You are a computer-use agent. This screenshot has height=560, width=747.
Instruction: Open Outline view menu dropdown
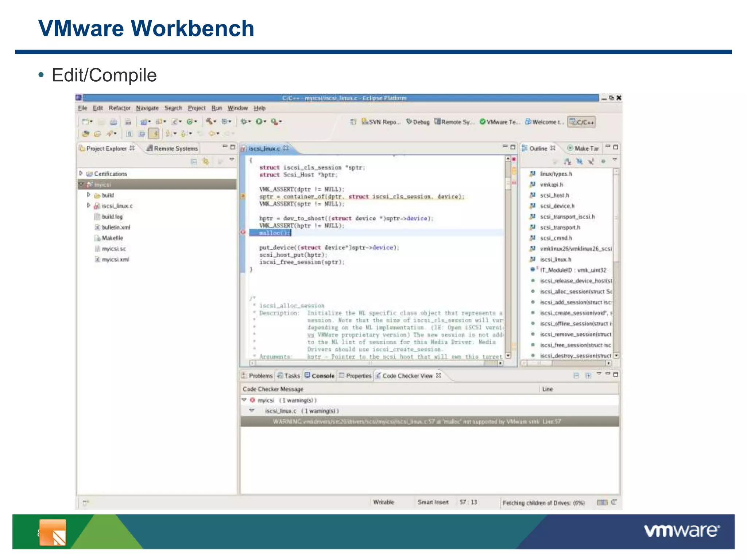click(615, 160)
